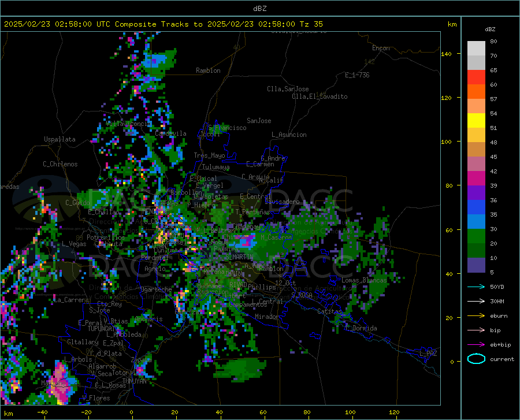The height and width of the screenshot is (420, 520).
Task: Click the TUNUYAN map label
Action: pos(134,381)
